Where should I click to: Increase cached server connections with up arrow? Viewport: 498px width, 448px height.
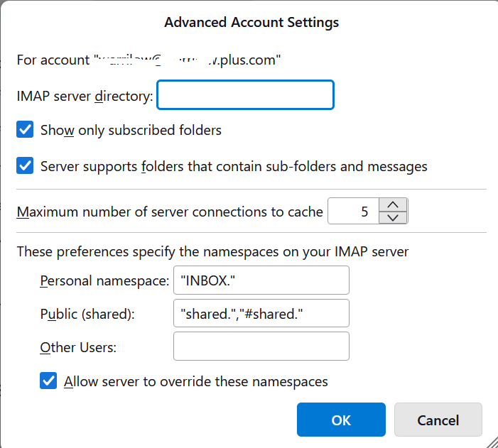(x=394, y=204)
